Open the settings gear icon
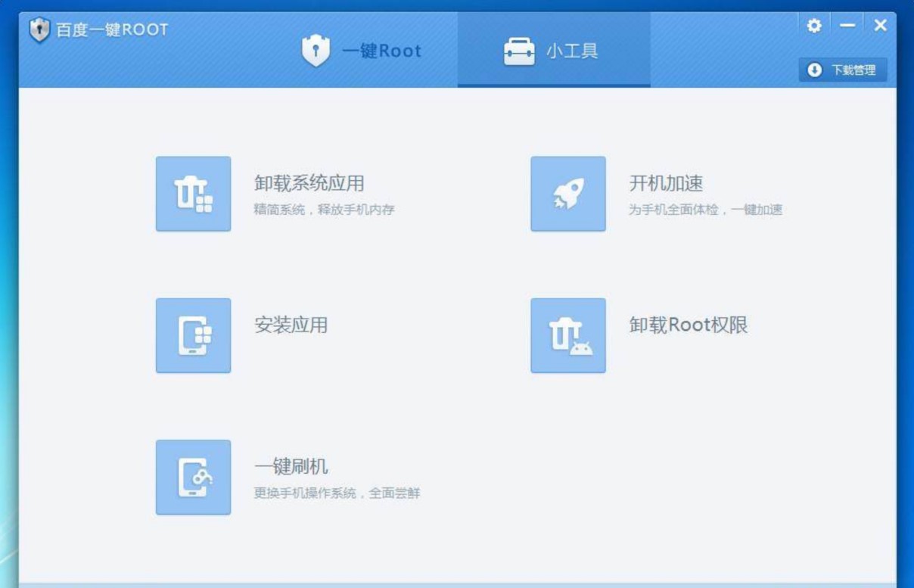914x588 pixels. [x=814, y=25]
